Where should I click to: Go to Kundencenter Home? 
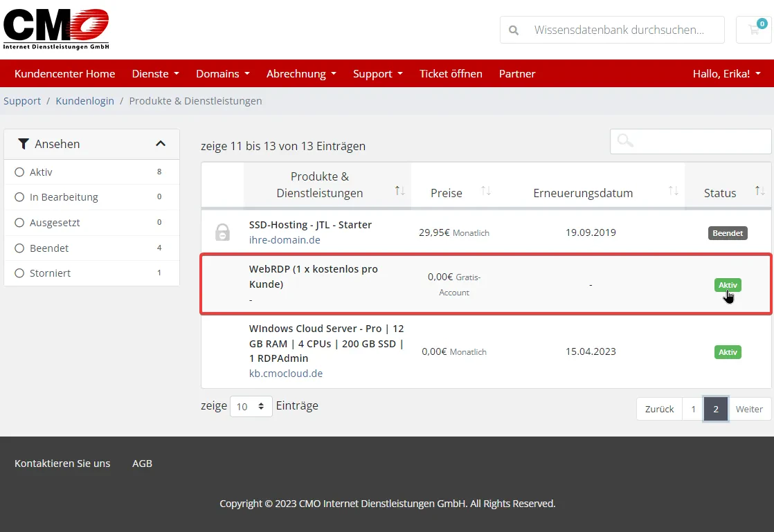point(64,73)
